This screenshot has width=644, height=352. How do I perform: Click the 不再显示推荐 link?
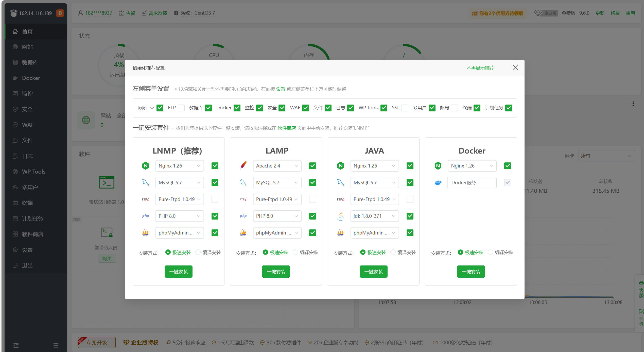pyautogui.click(x=480, y=68)
